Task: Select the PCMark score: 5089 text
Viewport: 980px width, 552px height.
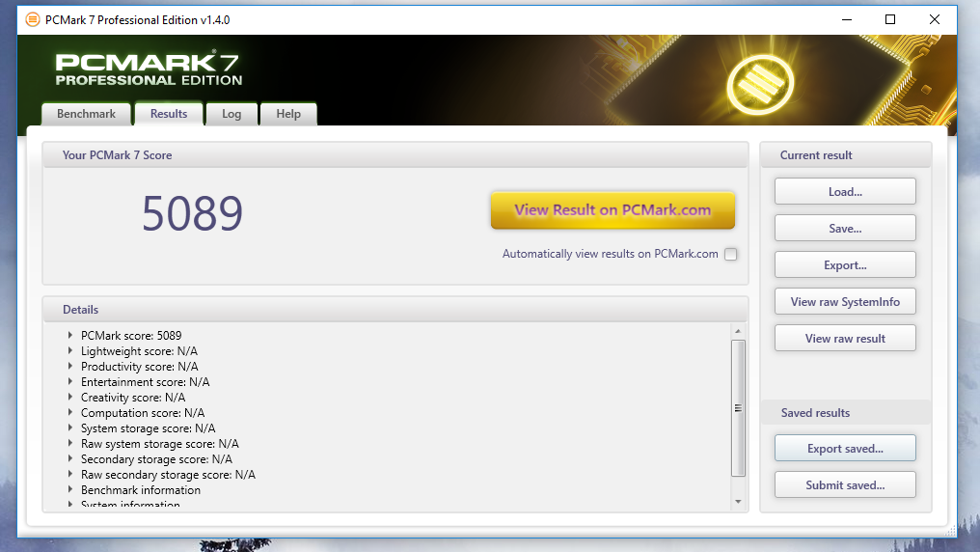Action: click(131, 336)
